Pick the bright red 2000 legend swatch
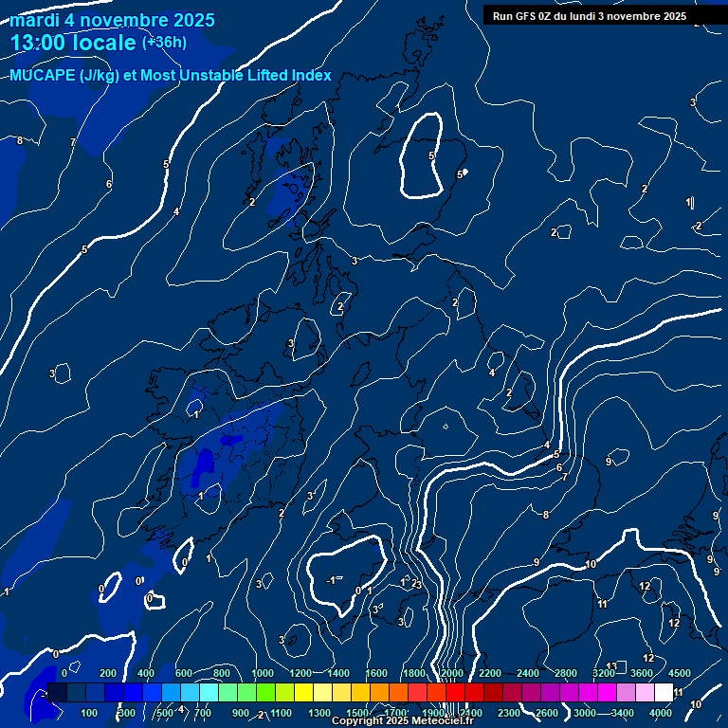Screen dimensions: 728x728 point(455,693)
